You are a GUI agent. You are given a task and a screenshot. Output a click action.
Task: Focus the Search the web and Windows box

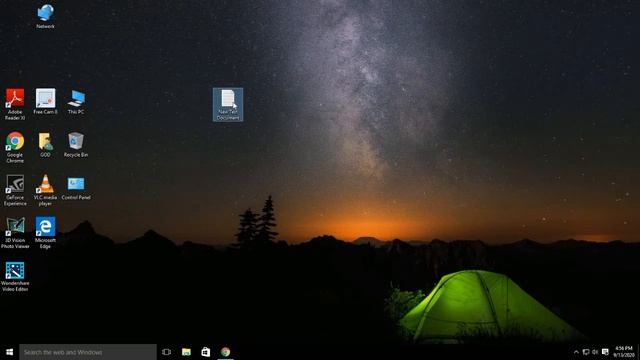[88, 352]
